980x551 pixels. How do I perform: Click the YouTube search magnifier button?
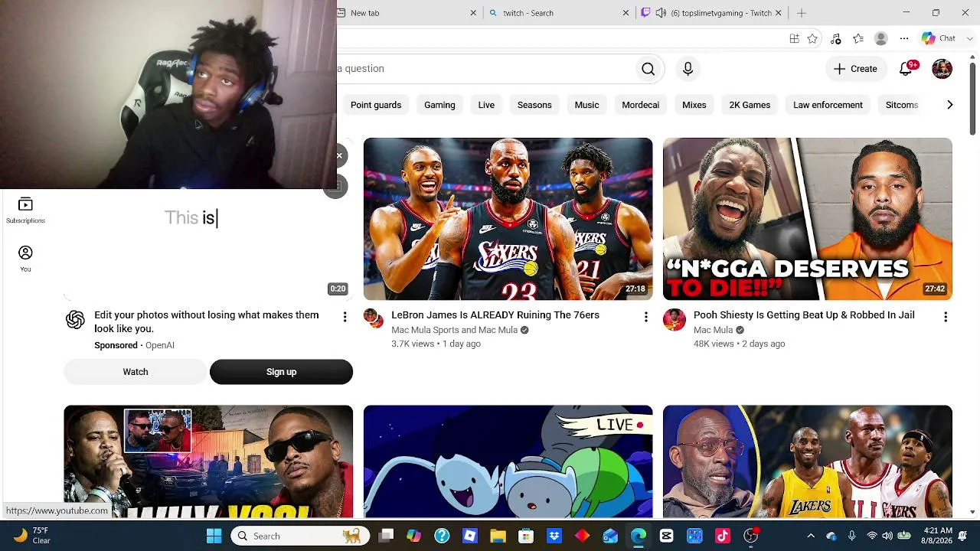tap(648, 69)
